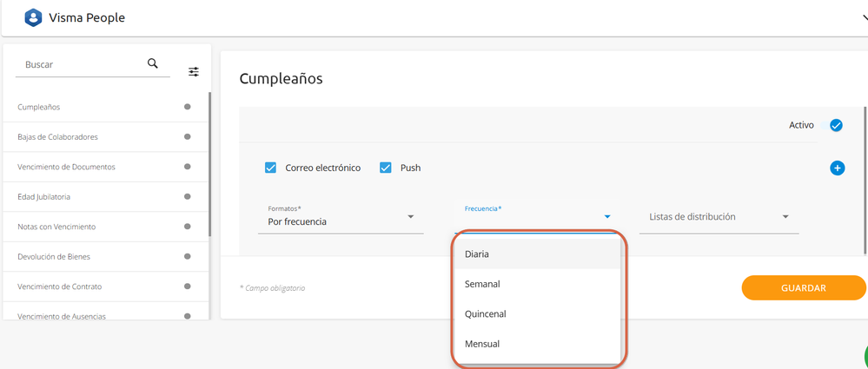Uncheck the Correo electrónico checkbox
Screen dimensions: 868x369
point(270,168)
